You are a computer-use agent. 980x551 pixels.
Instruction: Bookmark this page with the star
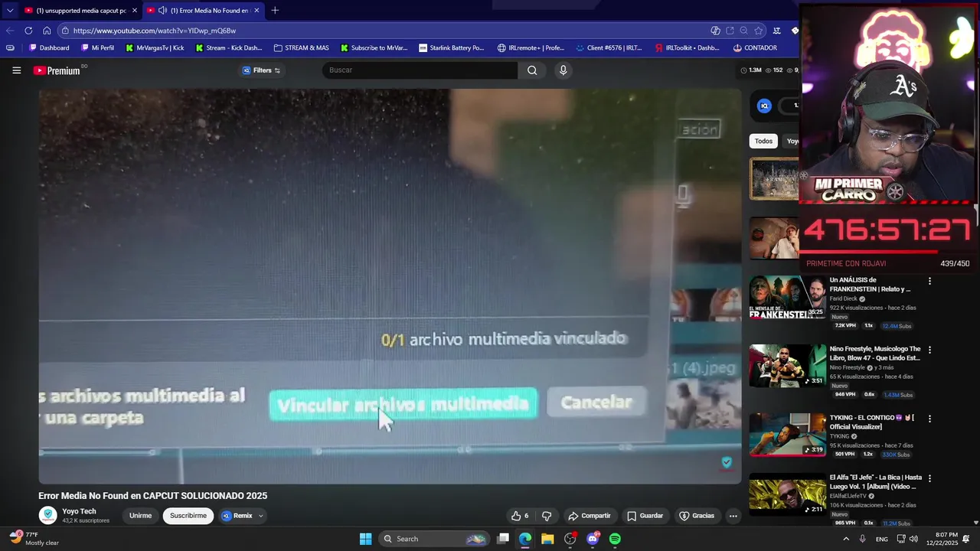758,31
